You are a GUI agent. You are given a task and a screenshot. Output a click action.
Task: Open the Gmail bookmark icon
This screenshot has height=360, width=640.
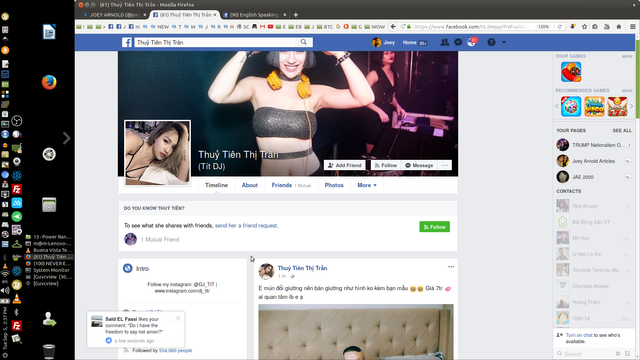262,27
